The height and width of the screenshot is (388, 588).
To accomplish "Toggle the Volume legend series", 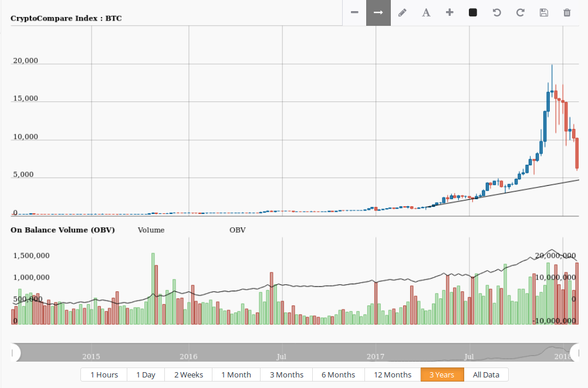I will click(151, 230).
